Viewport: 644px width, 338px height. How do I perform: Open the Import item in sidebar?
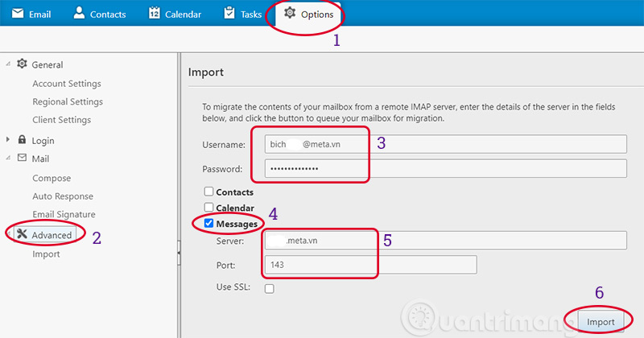(x=46, y=253)
